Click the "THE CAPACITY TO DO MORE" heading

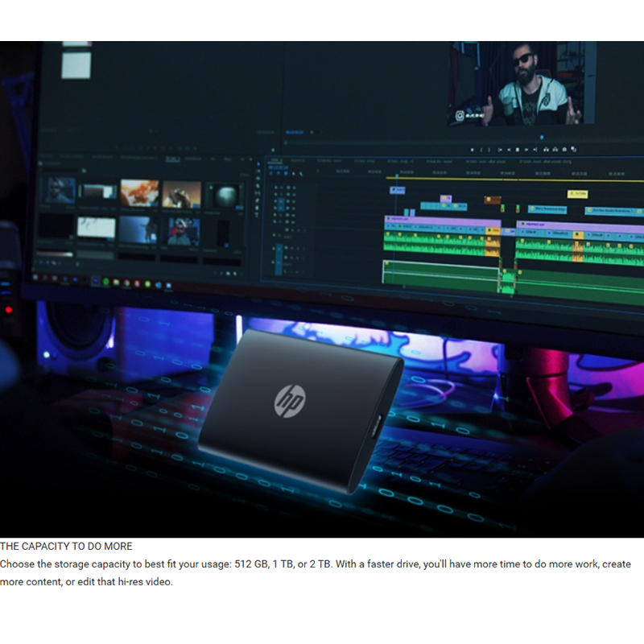66,547
